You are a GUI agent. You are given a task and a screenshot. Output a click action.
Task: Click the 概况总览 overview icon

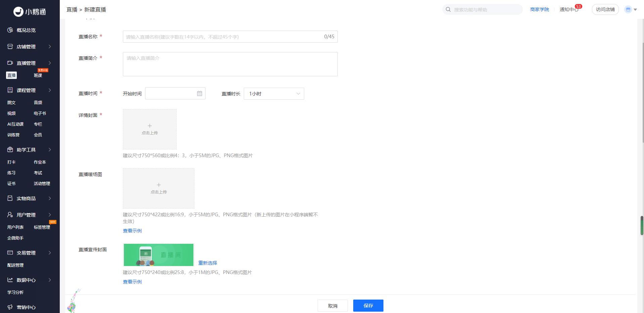tap(10, 30)
